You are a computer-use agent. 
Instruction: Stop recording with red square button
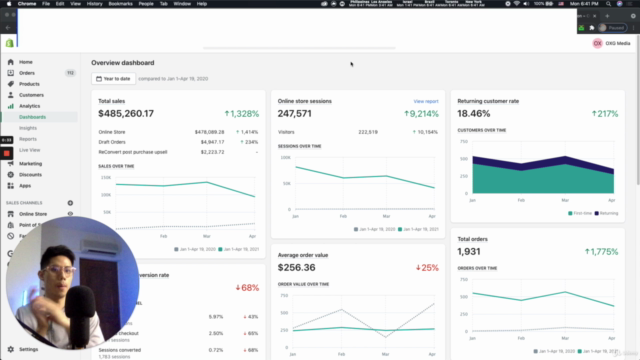7,153
